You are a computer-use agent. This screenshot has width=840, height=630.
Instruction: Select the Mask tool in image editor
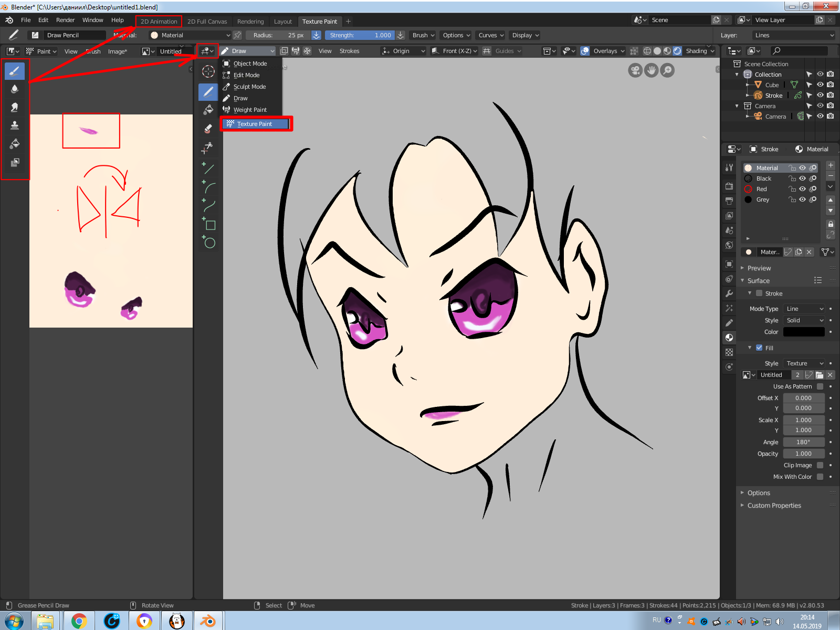(15, 162)
